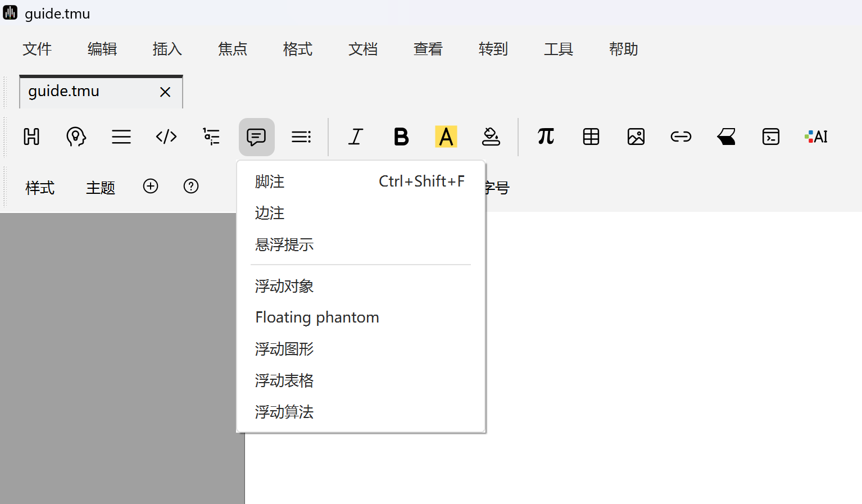Open the 插入 menu in menu bar
Image resolution: width=862 pixels, height=504 pixels.
click(167, 49)
